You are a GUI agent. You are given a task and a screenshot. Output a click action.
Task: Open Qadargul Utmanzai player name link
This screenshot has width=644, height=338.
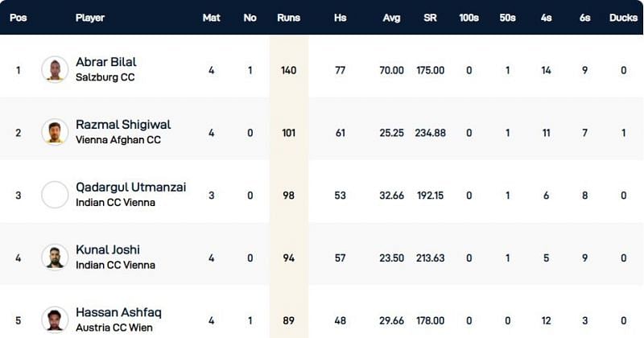pyautogui.click(x=130, y=187)
